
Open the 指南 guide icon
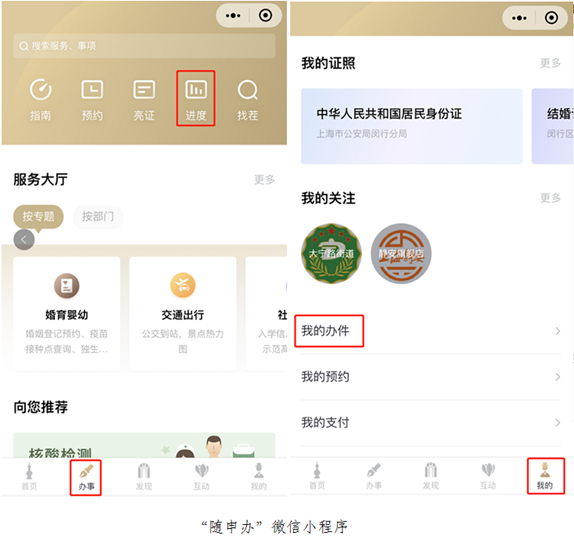pyautogui.click(x=40, y=99)
